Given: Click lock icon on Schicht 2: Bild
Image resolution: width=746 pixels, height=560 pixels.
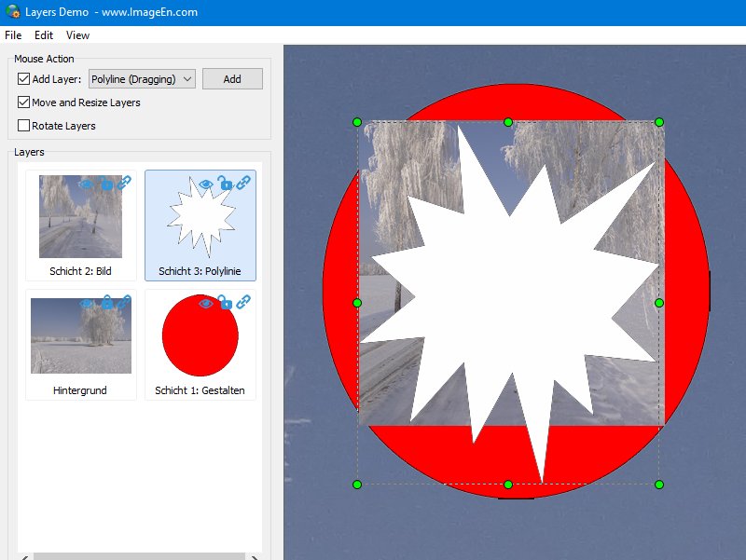Looking at the screenshot, I should [x=106, y=183].
